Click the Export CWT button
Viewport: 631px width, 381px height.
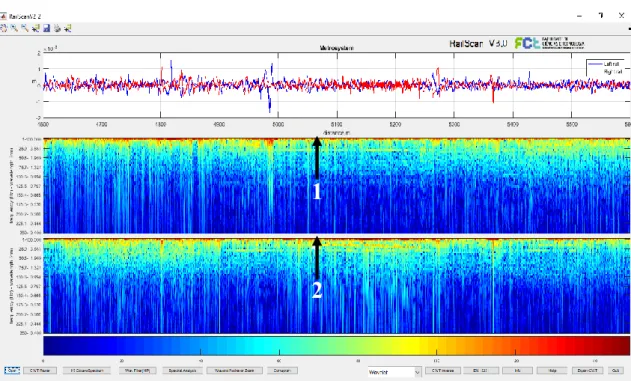[587, 371]
